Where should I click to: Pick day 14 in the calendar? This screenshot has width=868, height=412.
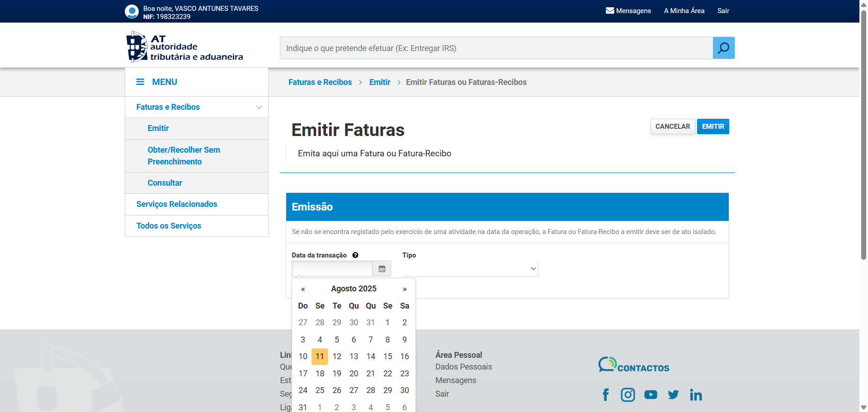pos(371,356)
